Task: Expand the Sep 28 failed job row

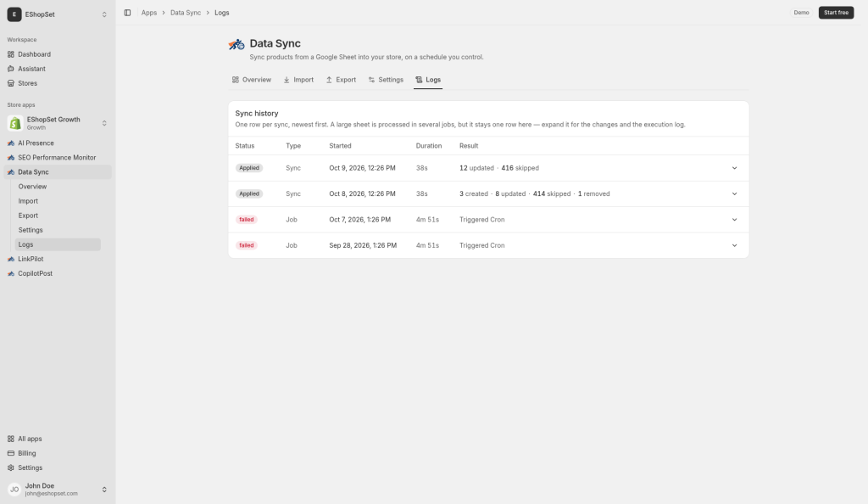Action: (x=735, y=245)
